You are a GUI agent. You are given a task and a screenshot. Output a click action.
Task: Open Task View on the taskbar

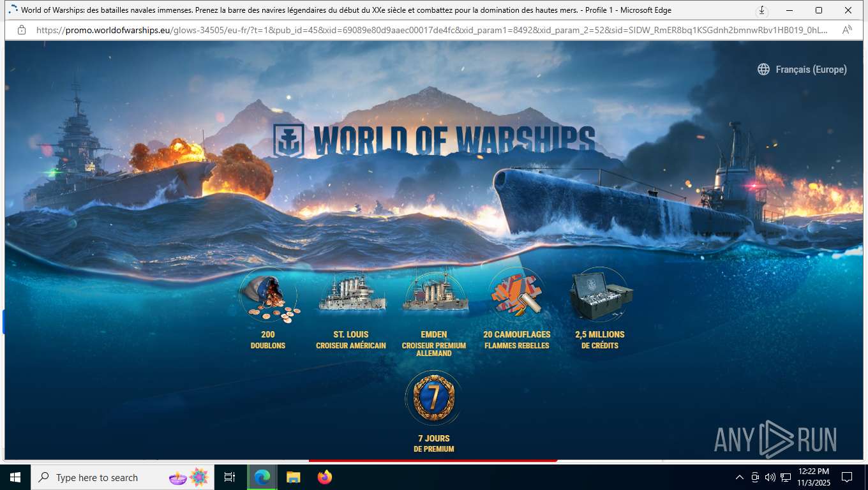click(230, 477)
